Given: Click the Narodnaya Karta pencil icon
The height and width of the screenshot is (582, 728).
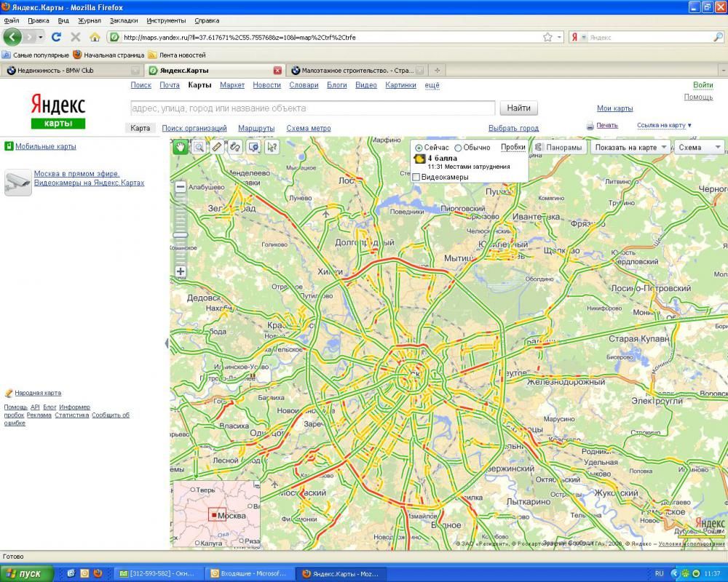Looking at the screenshot, I should pos(8,393).
